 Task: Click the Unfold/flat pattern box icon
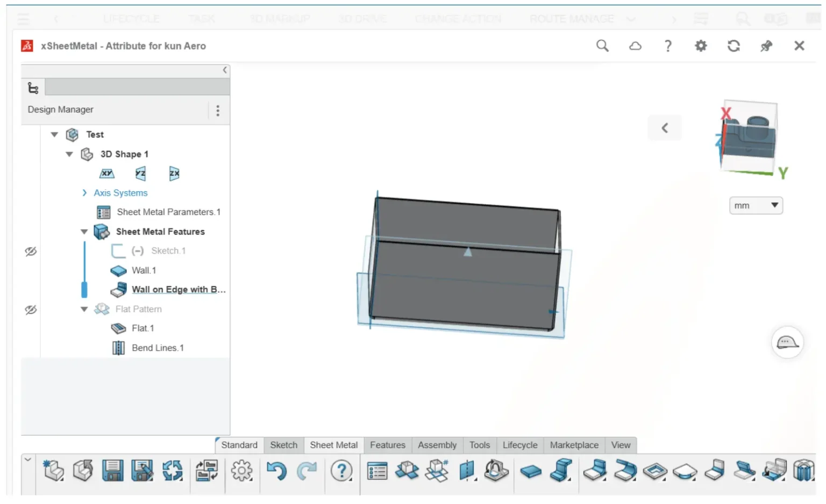[x=407, y=471]
